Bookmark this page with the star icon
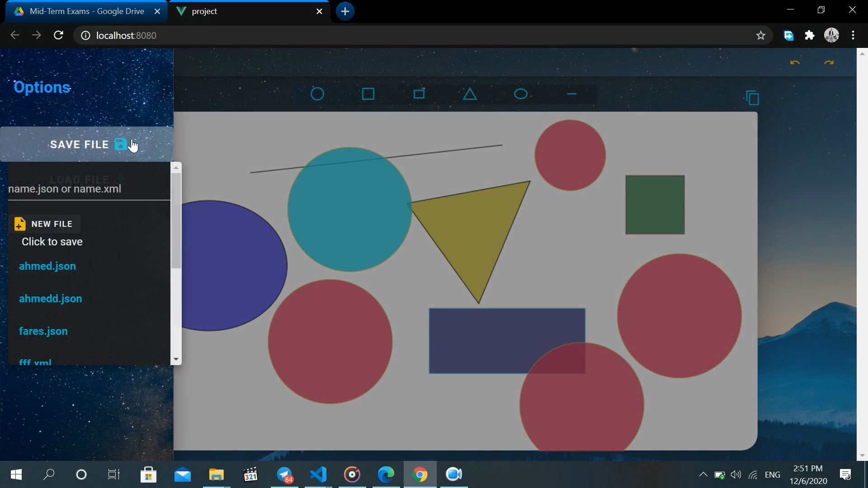The height and width of the screenshot is (488, 868). [x=761, y=35]
